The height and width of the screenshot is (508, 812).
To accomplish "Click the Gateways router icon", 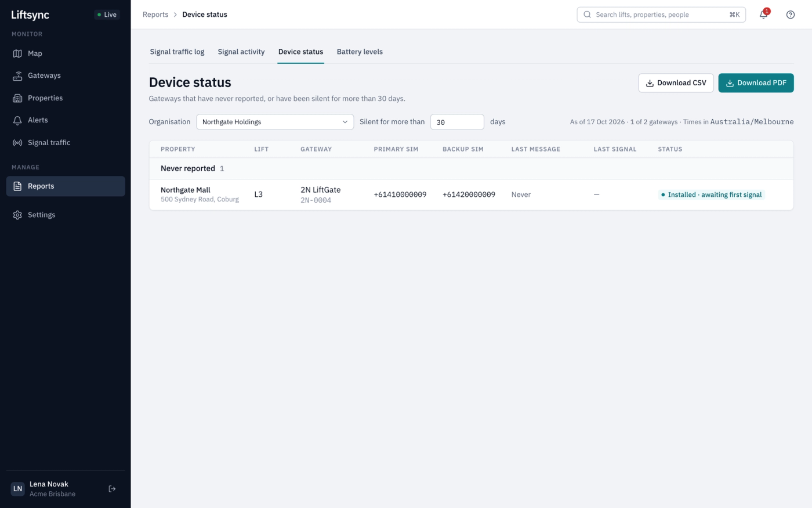I will (x=17, y=75).
